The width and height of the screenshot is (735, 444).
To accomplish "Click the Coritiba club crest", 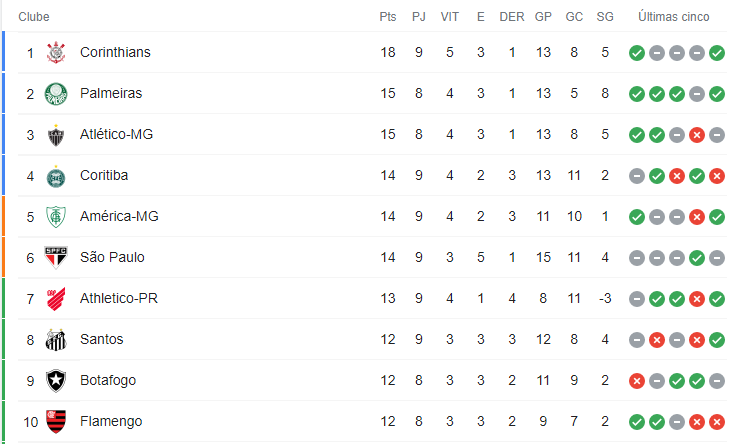I will point(56,177).
